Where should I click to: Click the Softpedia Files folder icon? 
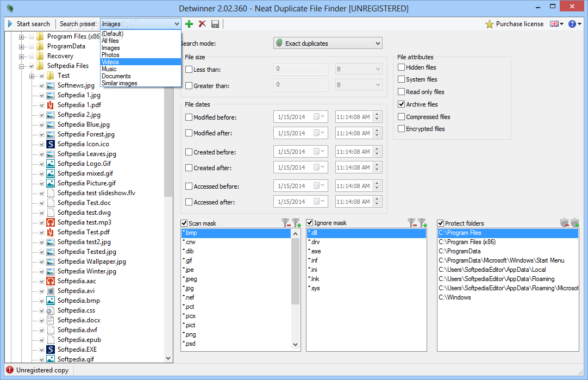[40, 66]
